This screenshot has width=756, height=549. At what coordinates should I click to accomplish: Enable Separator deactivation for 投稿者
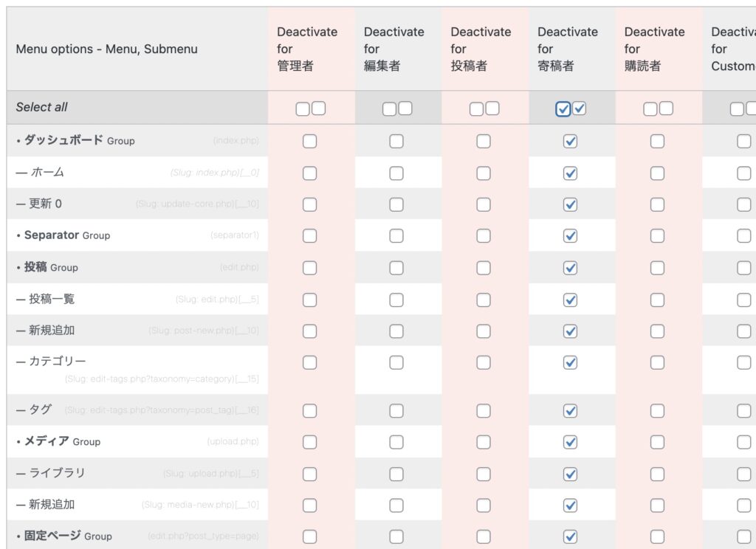484,236
